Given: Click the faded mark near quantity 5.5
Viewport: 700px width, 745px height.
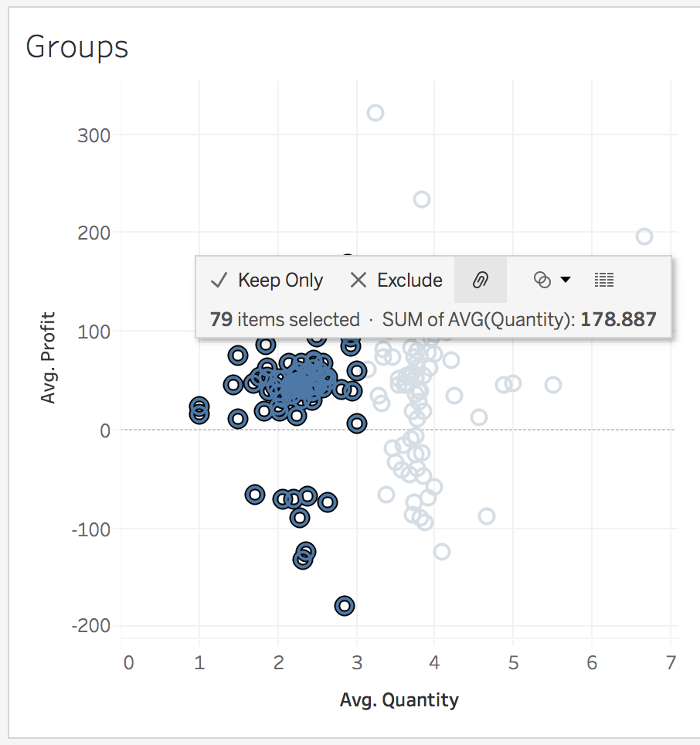Looking at the screenshot, I should [553, 384].
